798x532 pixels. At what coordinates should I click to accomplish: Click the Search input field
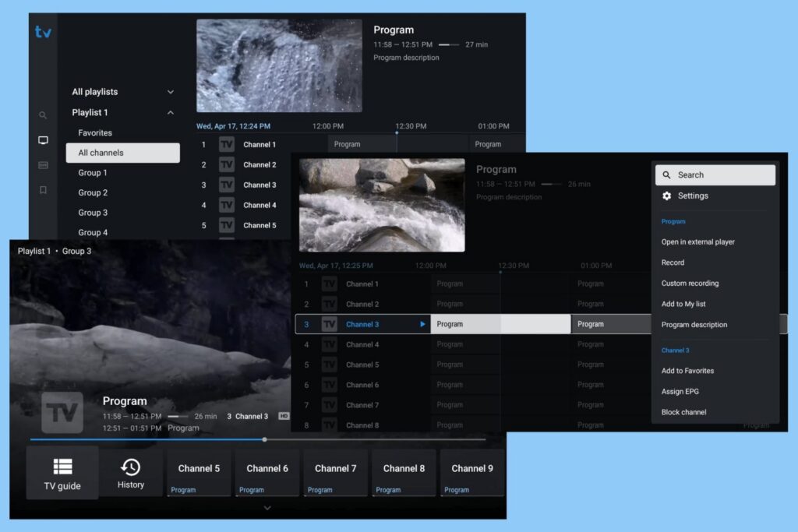715,174
